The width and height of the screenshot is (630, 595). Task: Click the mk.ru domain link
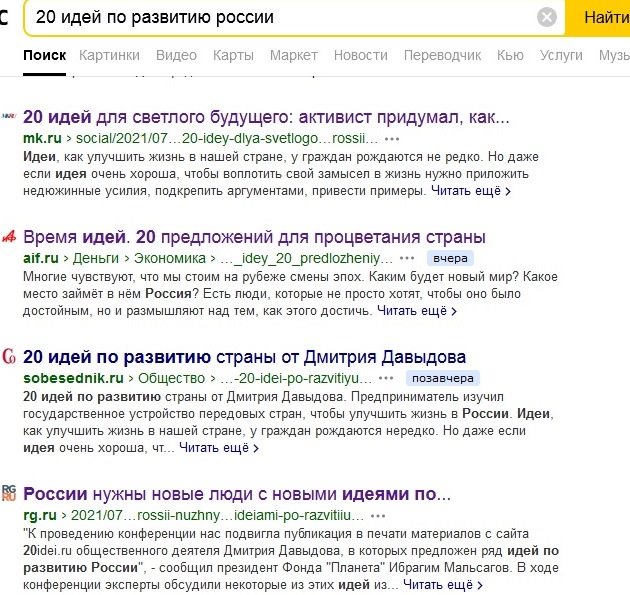(42, 138)
